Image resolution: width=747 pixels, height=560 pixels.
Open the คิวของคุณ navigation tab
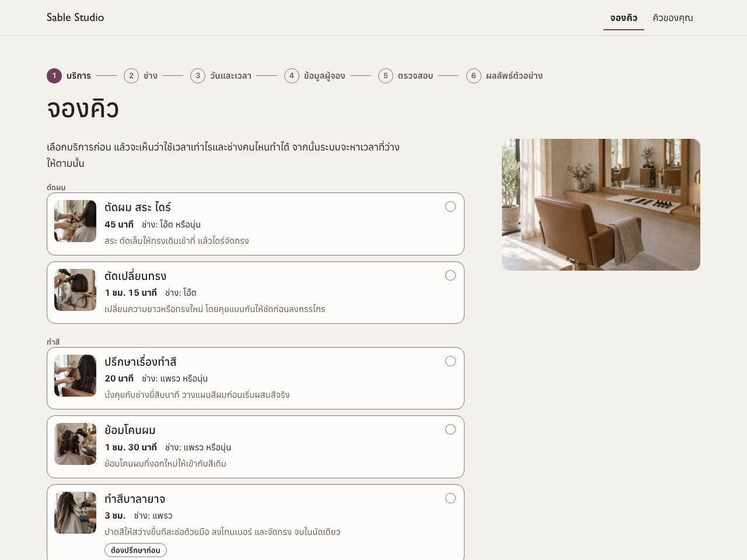(x=673, y=18)
